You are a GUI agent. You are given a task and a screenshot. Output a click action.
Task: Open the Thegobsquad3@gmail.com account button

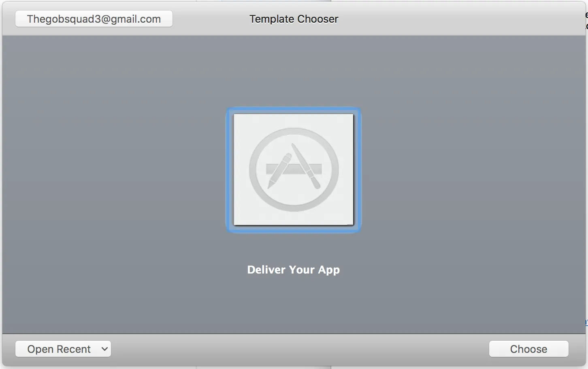(x=94, y=19)
